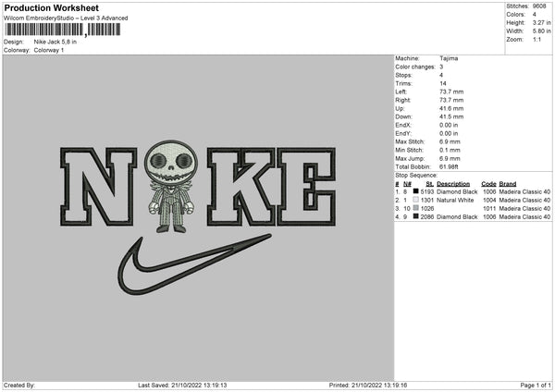Select the Stitches value 9608
The width and height of the screenshot is (555, 392).
click(x=539, y=6)
